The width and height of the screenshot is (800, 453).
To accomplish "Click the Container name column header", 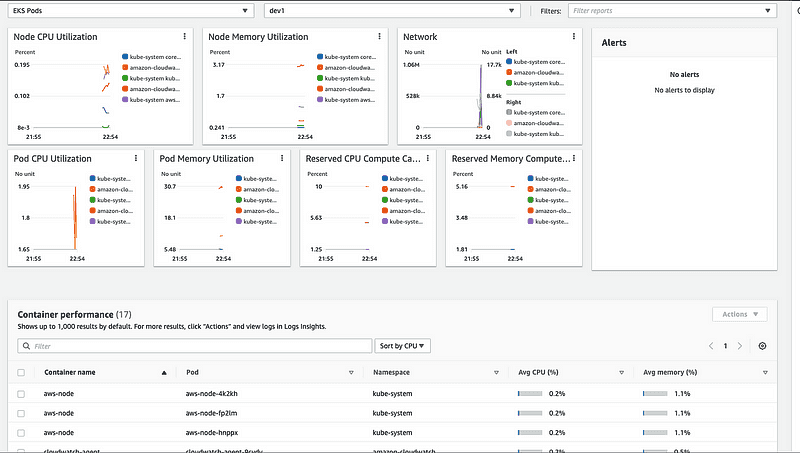I will 70,372.
